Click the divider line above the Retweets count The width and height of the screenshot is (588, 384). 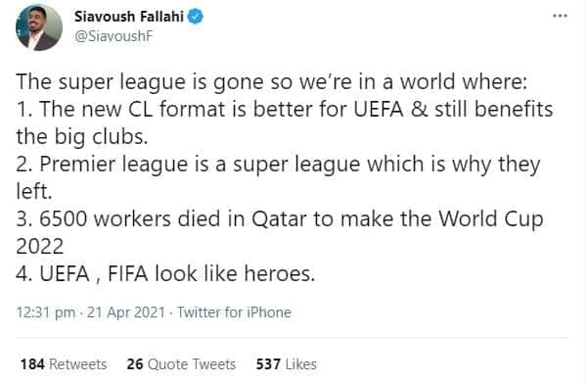tap(293, 337)
